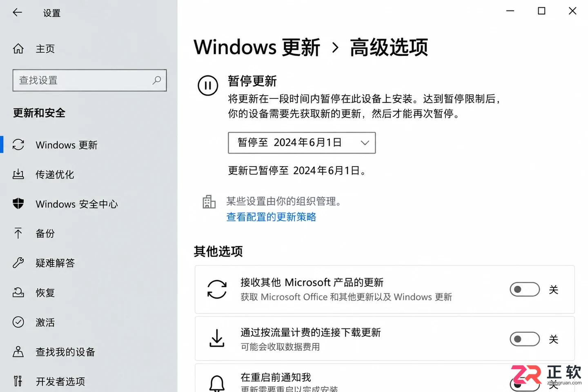Toggle 接收其他 Microsoft 产品的更新 switch
Screen dimensions: 588x392
525,290
